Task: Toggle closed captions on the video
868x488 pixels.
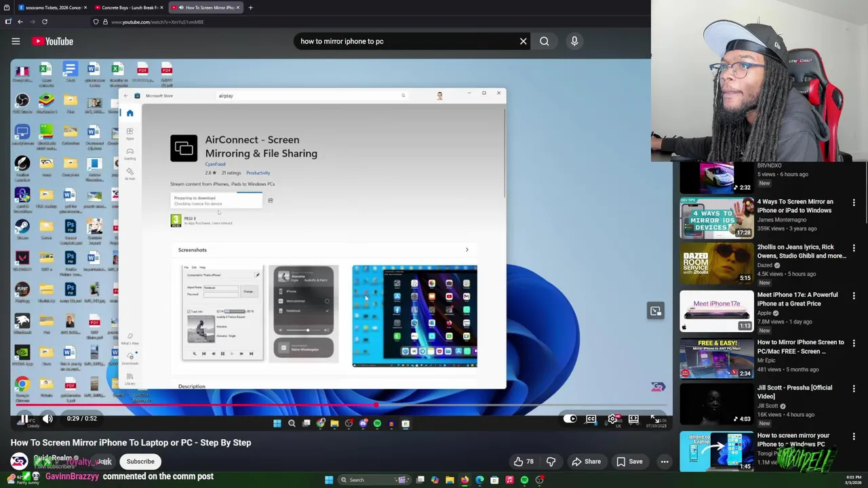Action: (x=591, y=419)
